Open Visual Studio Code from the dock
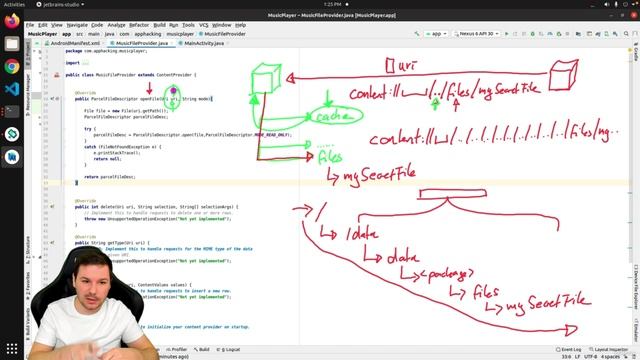Screen dimensions: 640x360 pos(12,89)
